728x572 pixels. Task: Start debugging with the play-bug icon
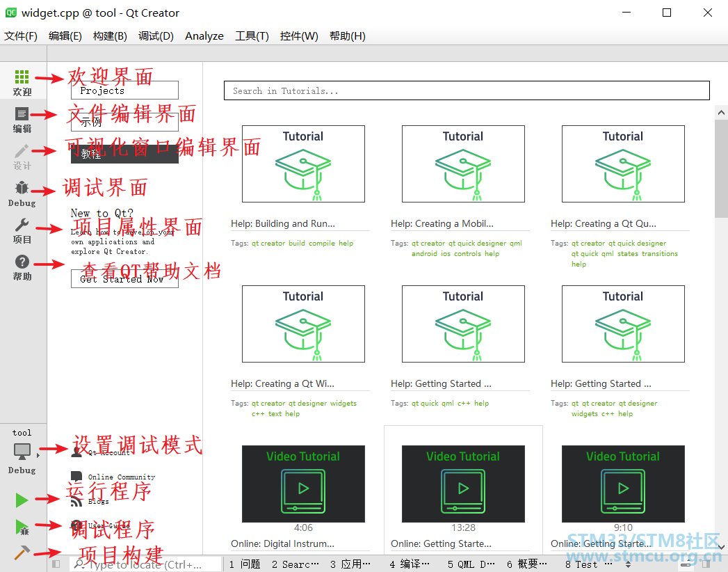click(x=22, y=527)
